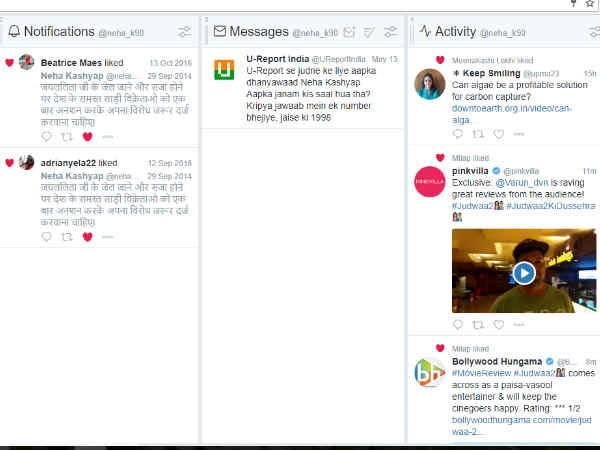600x450 pixels.
Task: Click the Activity column title
Action: tap(455, 31)
